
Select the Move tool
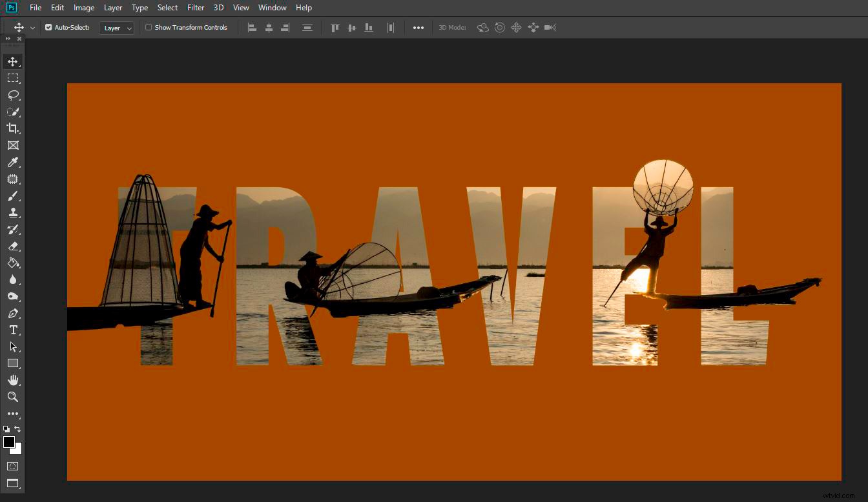13,61
